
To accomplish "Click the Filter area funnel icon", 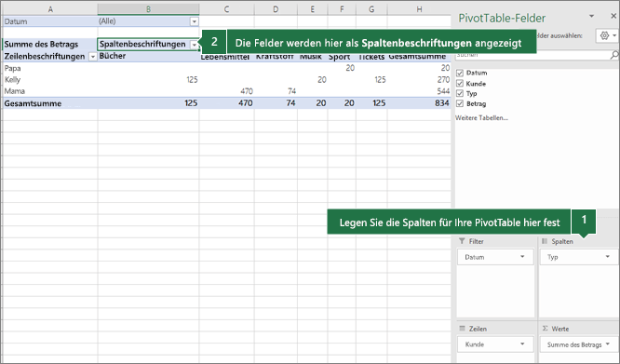I will point(462,241).
